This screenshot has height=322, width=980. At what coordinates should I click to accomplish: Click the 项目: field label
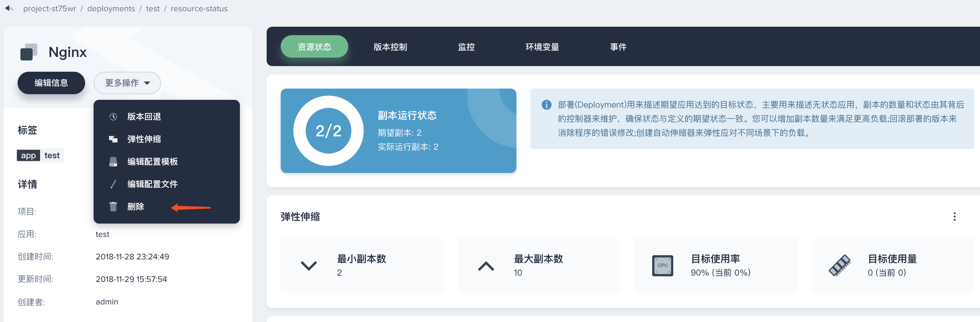click(27, 211)
